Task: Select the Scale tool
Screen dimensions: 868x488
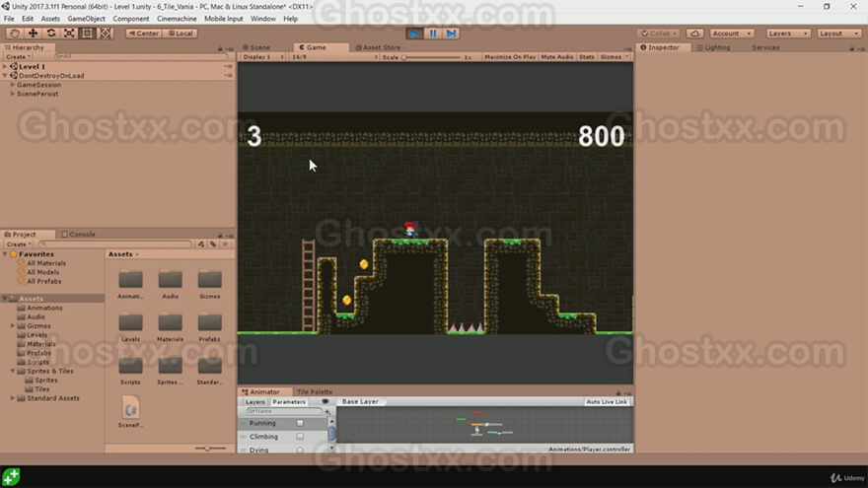Action: (x=69, y=34)
